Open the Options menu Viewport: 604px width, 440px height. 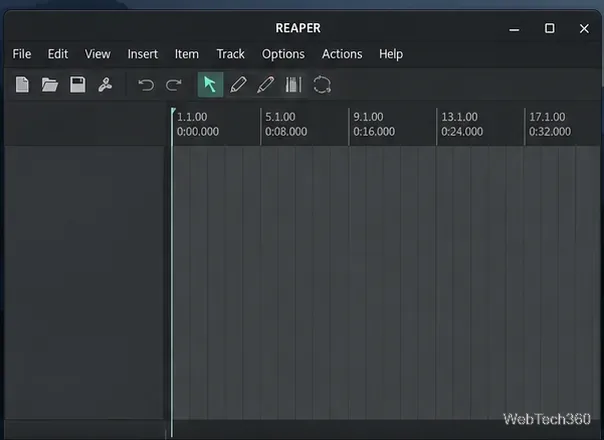pyautogui.click(x=283, y=54)
